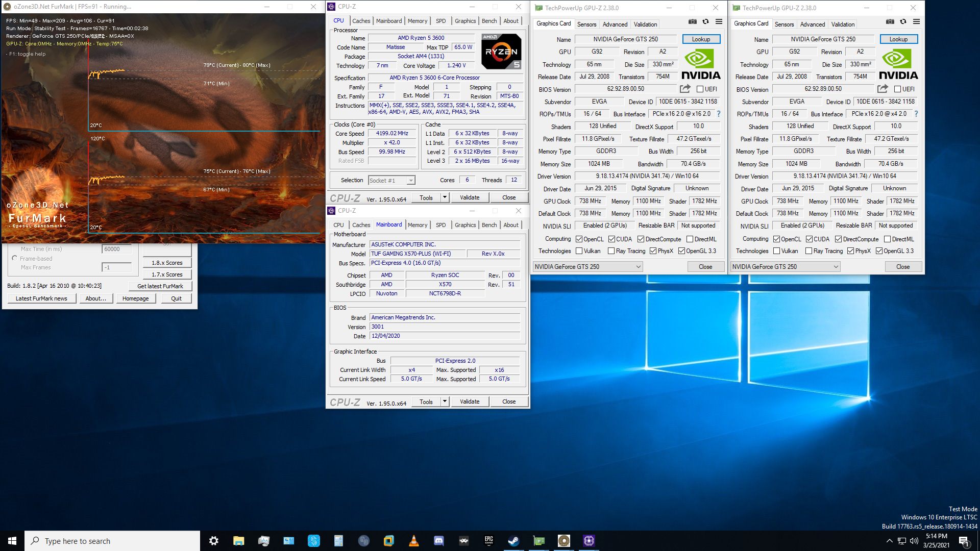Click the Max Time field showing 60000
The image size is (980, 551).
(116, 249)
